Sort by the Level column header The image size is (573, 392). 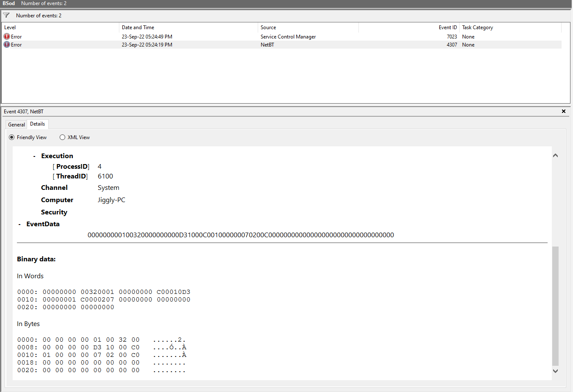[x=61, y=27]
